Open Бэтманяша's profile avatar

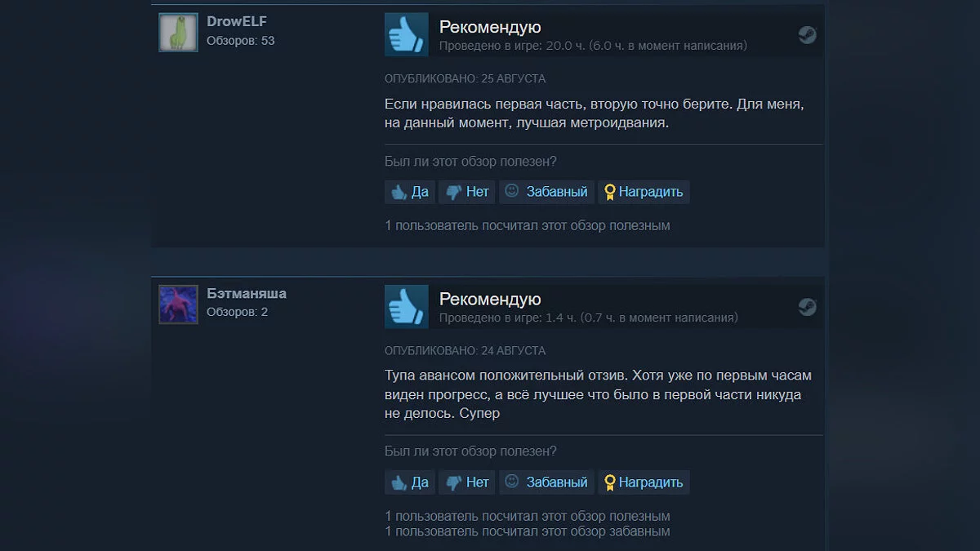point(178,304)
